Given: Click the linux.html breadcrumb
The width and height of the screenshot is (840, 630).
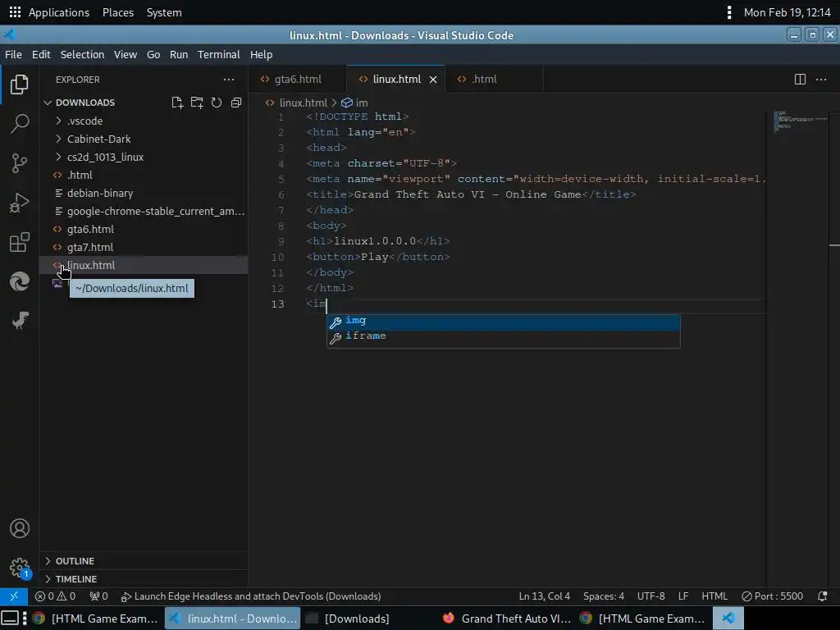Looking at the screenshot, I should (x=296, y=103).
